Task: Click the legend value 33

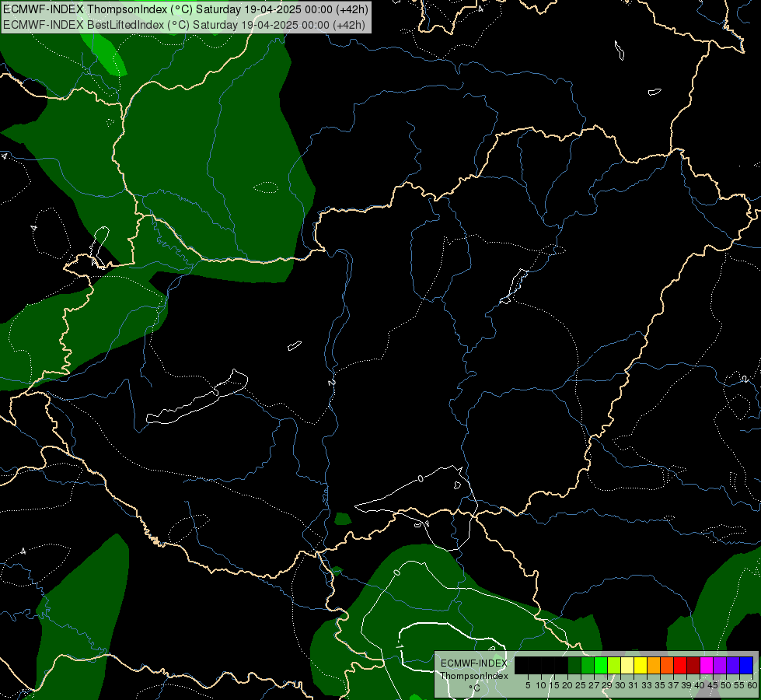Action: click(x=647, y=685)
